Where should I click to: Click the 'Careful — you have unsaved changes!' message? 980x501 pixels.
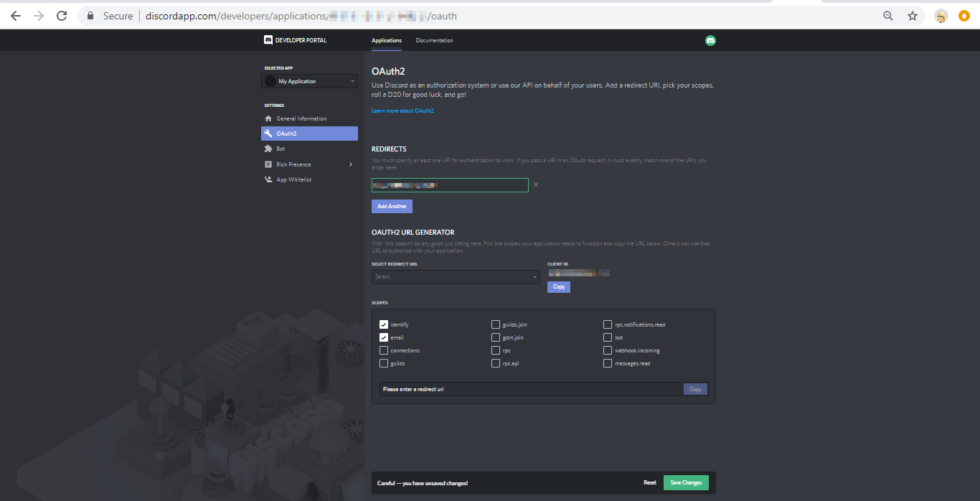coord(423,483)
